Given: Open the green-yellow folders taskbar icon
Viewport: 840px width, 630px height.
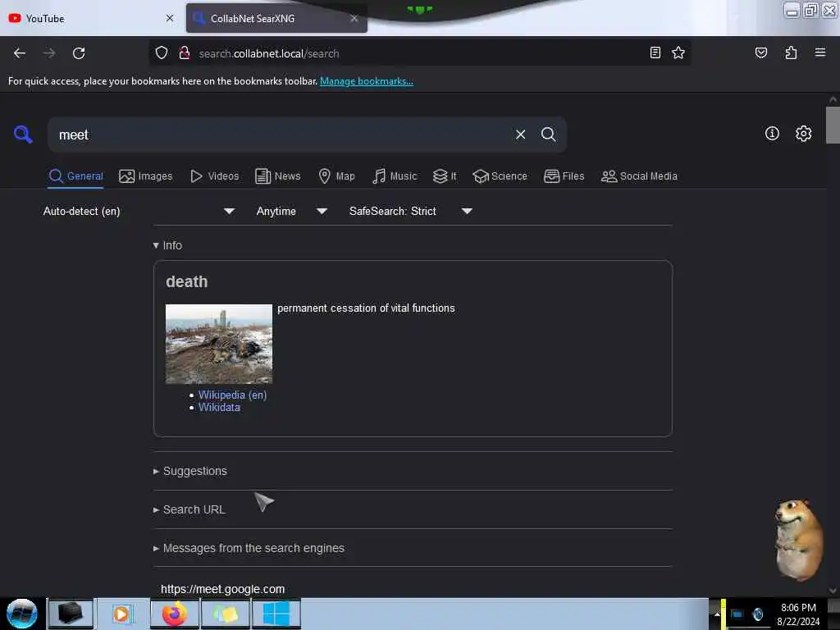Looking at the screenshot, I should tap(226, 614).
